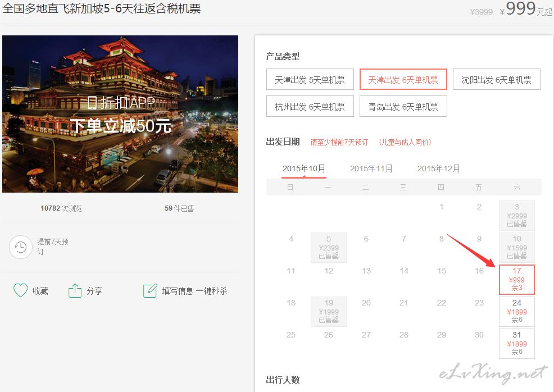The width and height of the screenshot is (554, 392).
Task: Click calendar date 14
Action: pyautogui.click(x=404, y=271)
